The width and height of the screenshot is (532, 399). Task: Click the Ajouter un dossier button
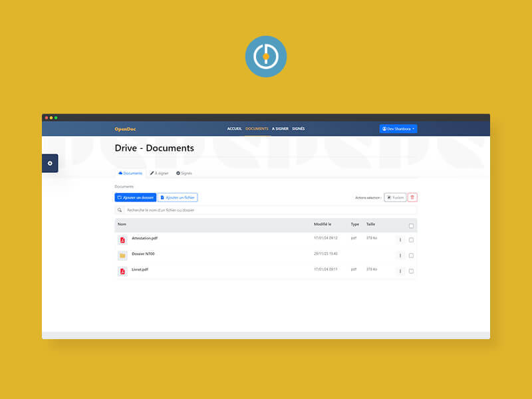point(136,197)
